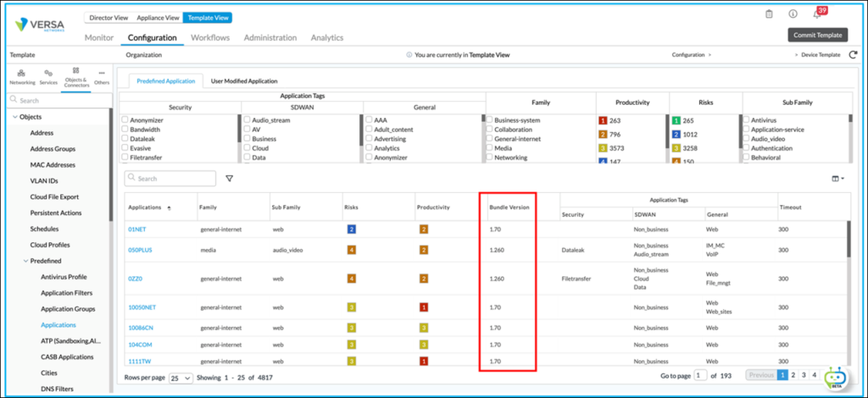Click the Go to page number field

click(x=700, y=375)
